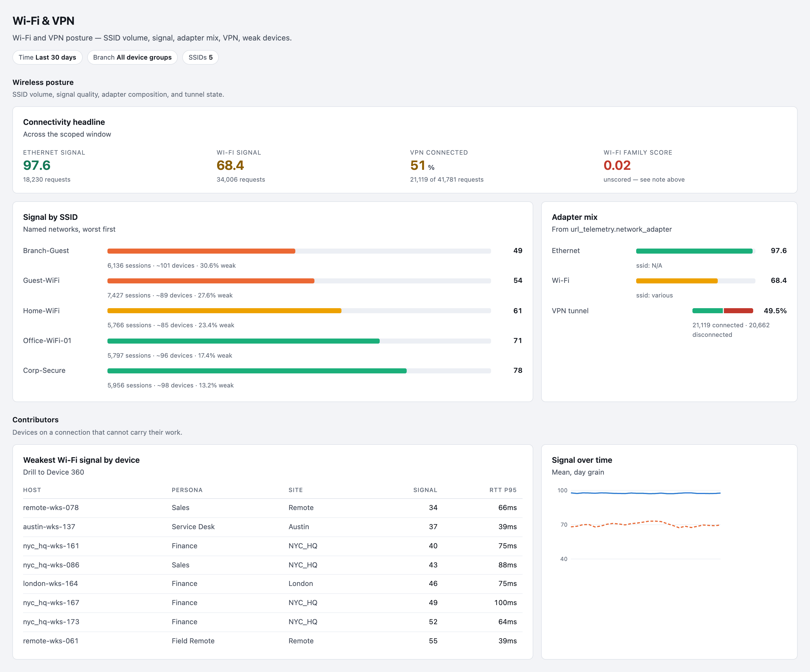Select the Home-WiFi signal bar
Image resolution: width=810 pixels, height=672 pixels.
click(299, 311)
